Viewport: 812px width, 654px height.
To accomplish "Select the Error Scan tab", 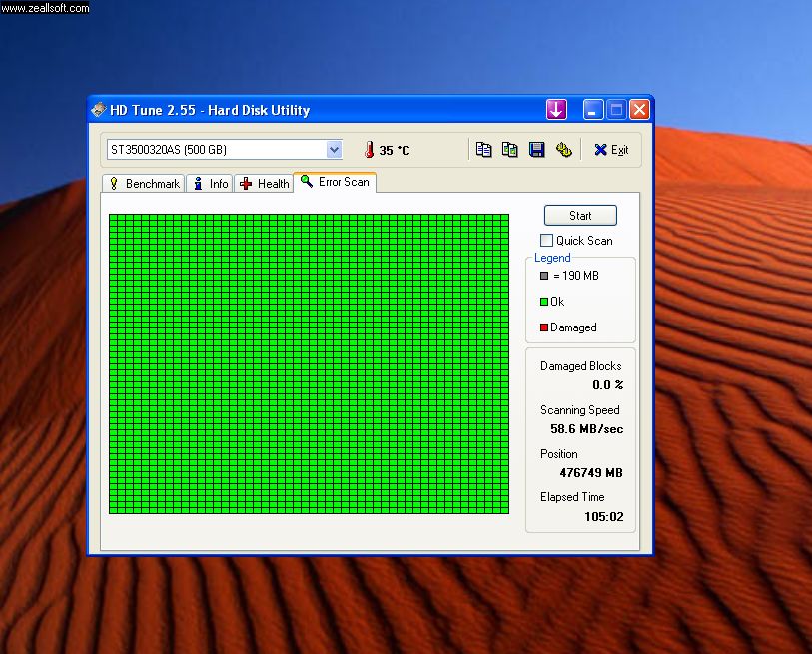I will pyautogui.click(x=335, y=182).
